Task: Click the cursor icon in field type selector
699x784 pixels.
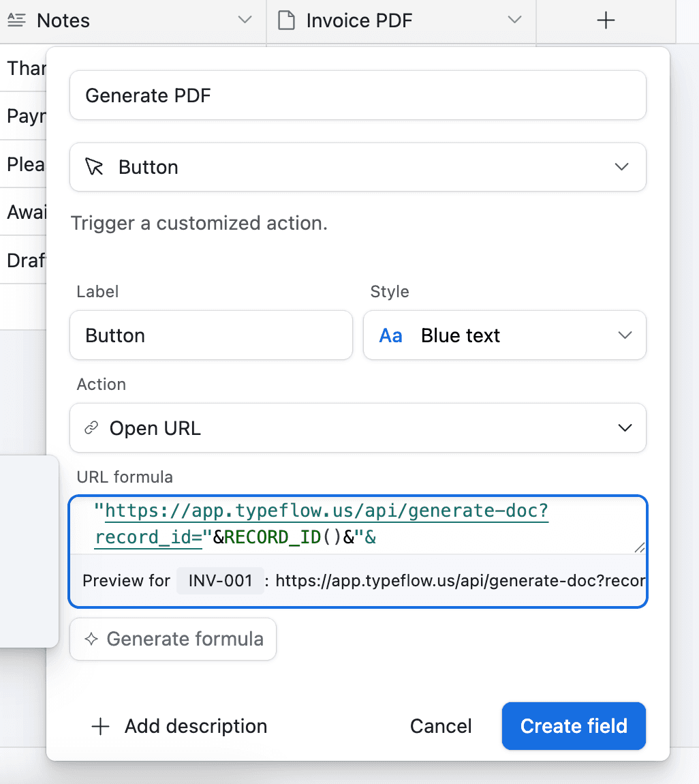Action: coord(94,167)
